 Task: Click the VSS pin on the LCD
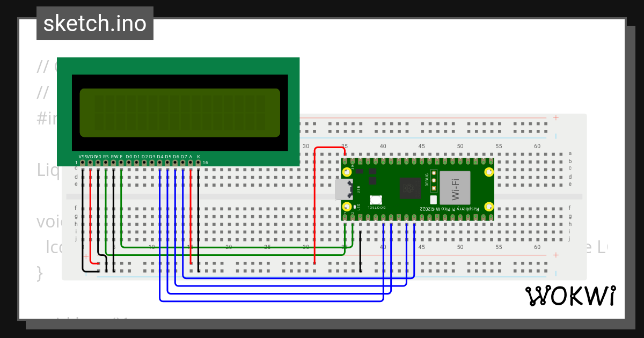pos(83,163)
